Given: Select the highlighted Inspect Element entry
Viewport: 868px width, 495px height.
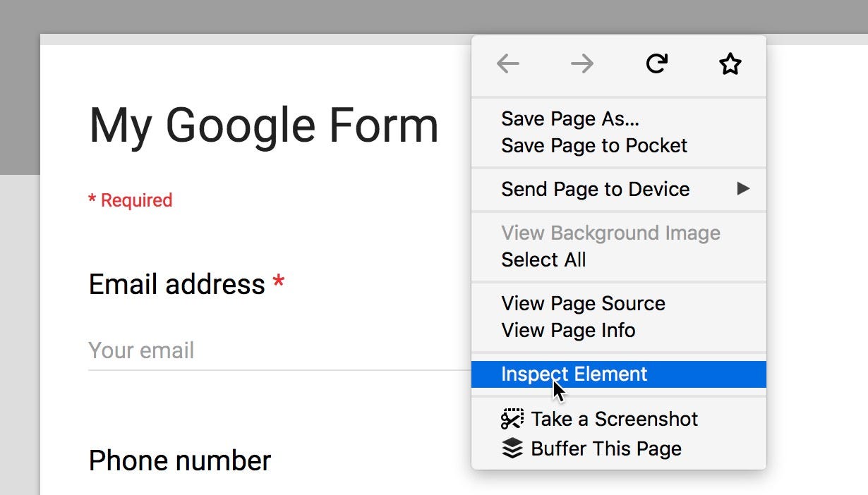Looking at the screenshot, I should [x=574, y=374].
